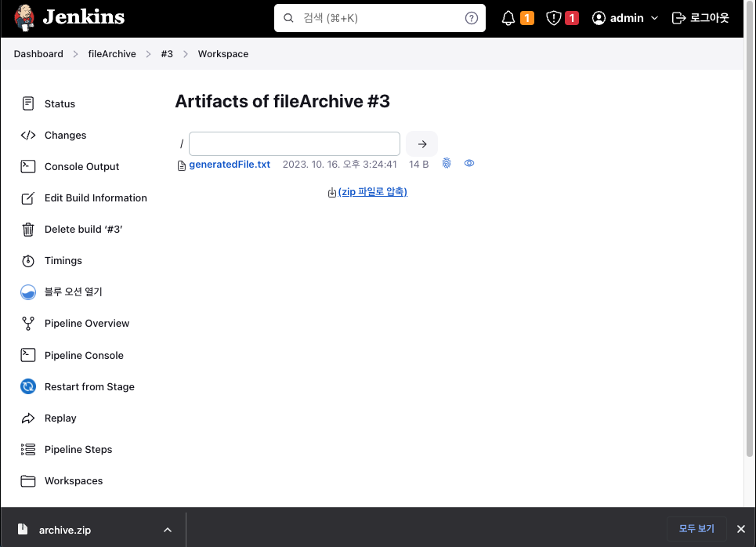Click the Replay arrow icon

pos(28,418)
